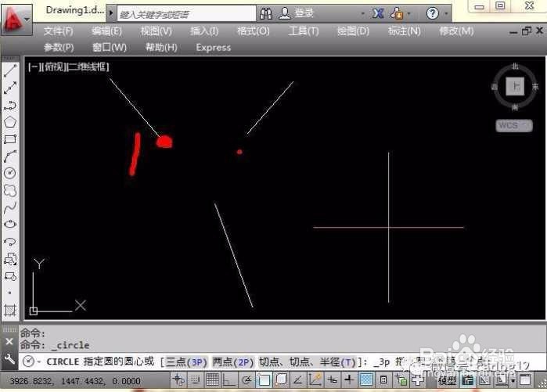Select the Ellipse tool
Image resolution: width=547 pixels, height=392 pixels.
[10, 225]
